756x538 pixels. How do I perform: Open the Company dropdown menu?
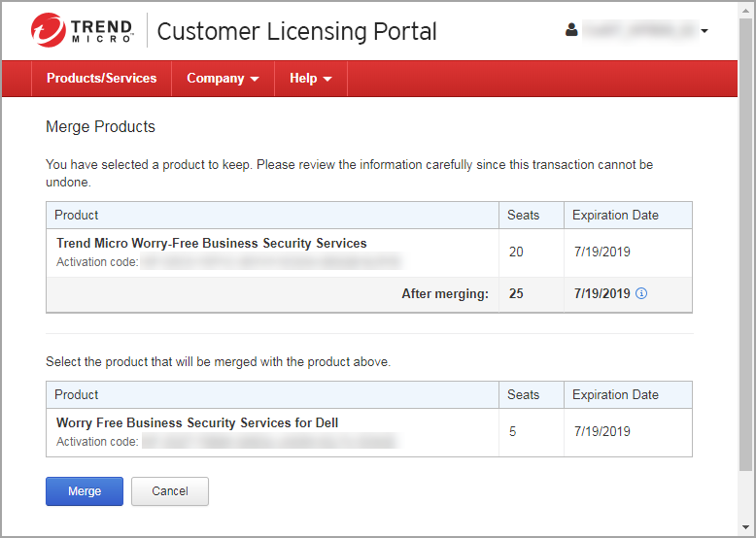coord(223,79)
